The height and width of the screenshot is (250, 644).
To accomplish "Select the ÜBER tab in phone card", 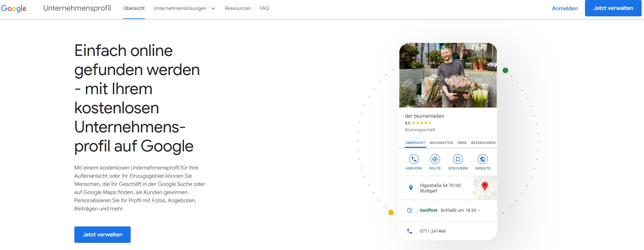I will pyautogui.click(x=462, y=143).
